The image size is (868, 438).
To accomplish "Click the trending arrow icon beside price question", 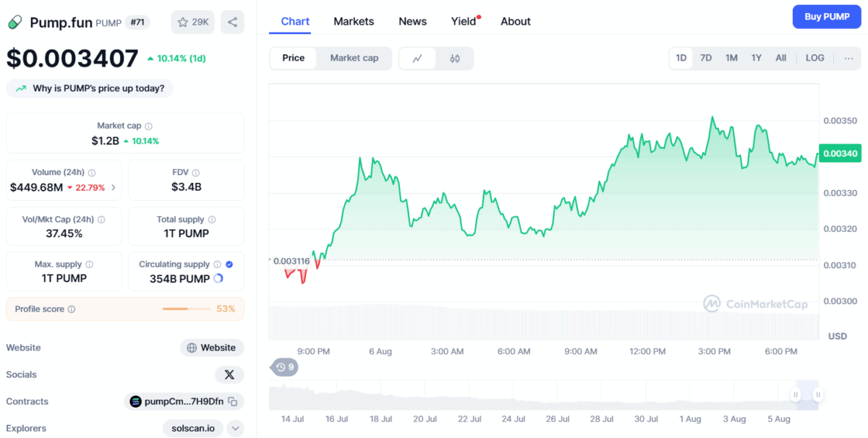I will coord(21,88).
